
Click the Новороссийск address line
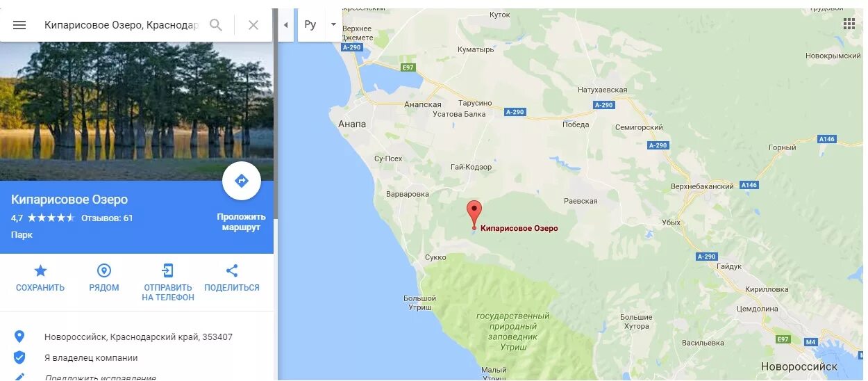pyautogui.click(x=138, y=337)
